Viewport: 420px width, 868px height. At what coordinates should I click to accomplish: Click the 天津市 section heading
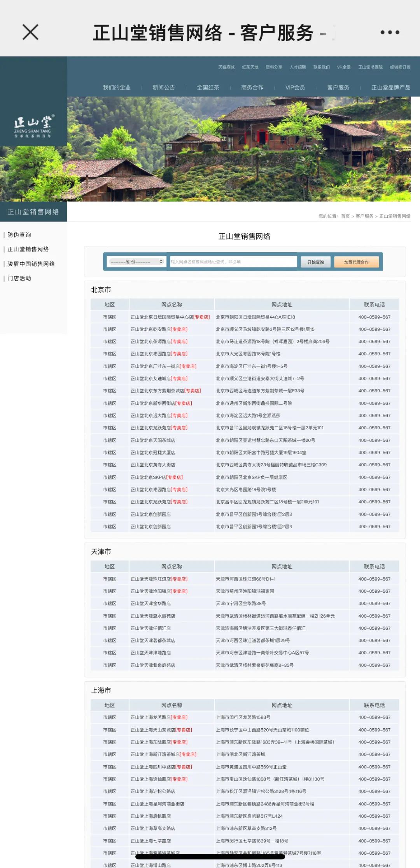tap(101, 552)
